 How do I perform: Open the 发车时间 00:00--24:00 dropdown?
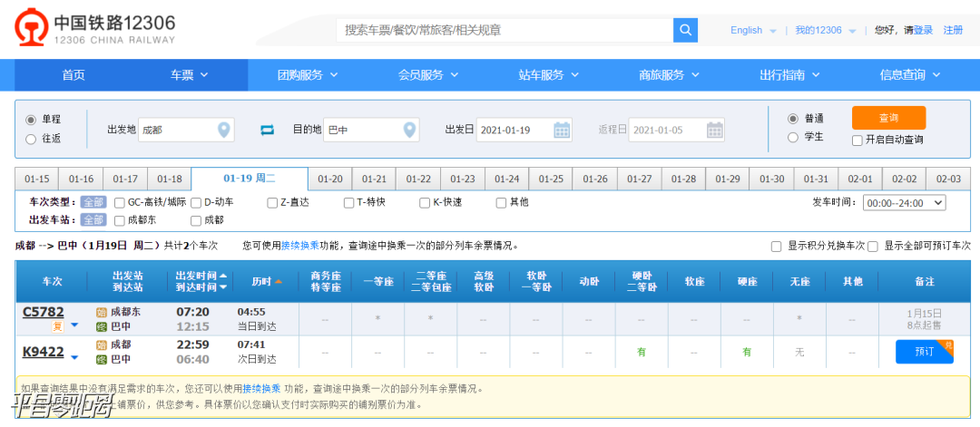[x=905, y=203]
